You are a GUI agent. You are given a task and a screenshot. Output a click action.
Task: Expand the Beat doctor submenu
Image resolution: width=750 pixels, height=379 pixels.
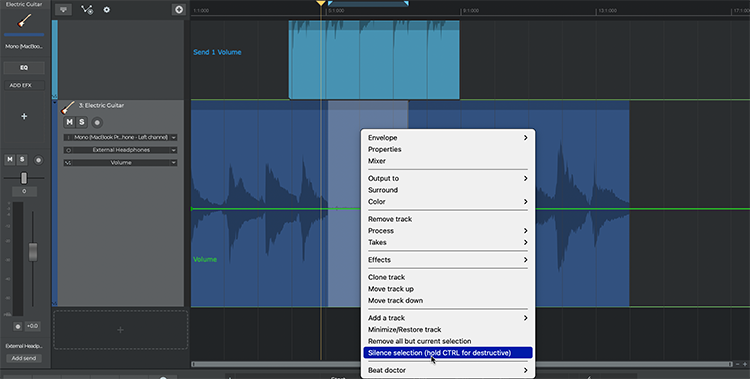point(448,370)
